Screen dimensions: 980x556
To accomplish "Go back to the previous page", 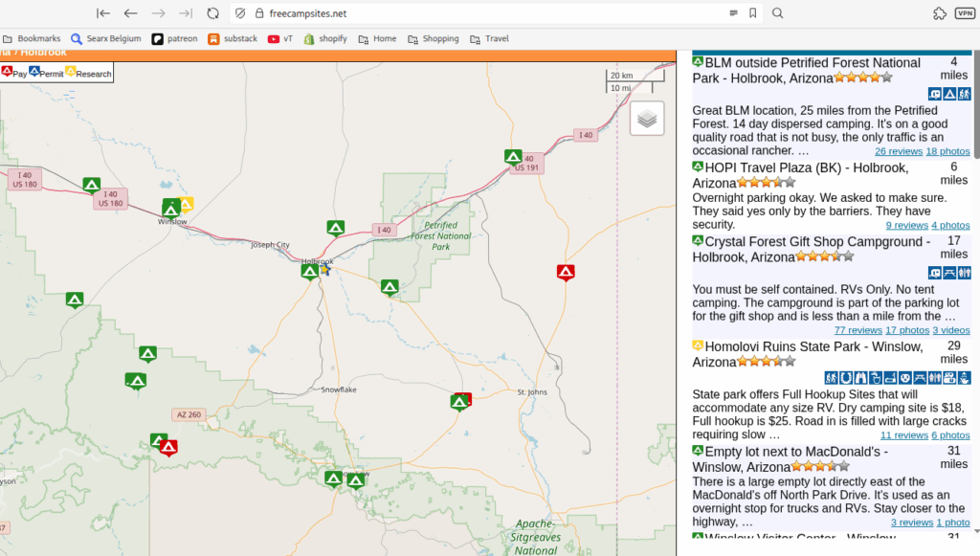I will tap(130, 13).
